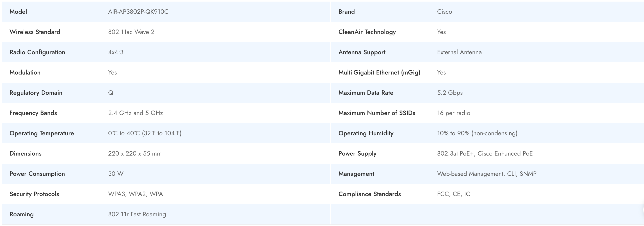Select the Operating Humidity percentage value

477,133
